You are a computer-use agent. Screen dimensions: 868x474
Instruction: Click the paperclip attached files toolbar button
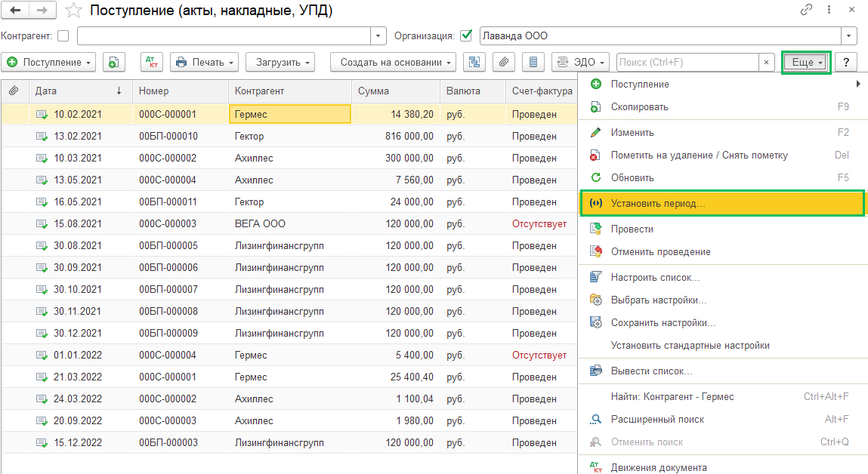pyautogui.click(x=504, y=63)
